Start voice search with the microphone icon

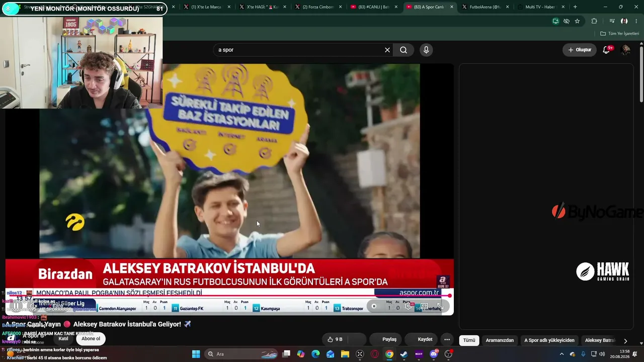(426, 50)
